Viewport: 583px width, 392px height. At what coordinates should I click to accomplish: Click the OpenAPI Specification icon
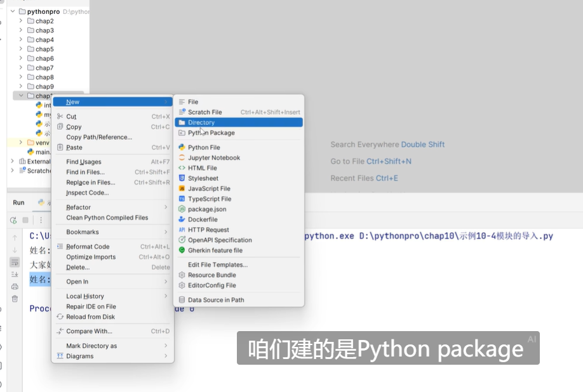(x=182, y=240)
